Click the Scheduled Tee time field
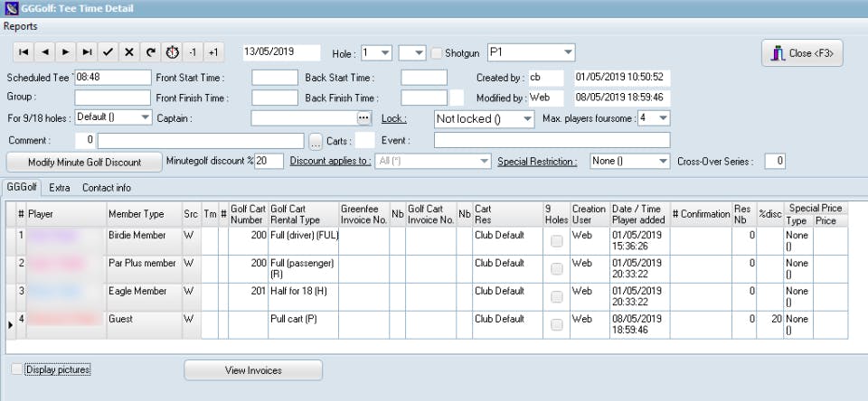 (112, 78)
